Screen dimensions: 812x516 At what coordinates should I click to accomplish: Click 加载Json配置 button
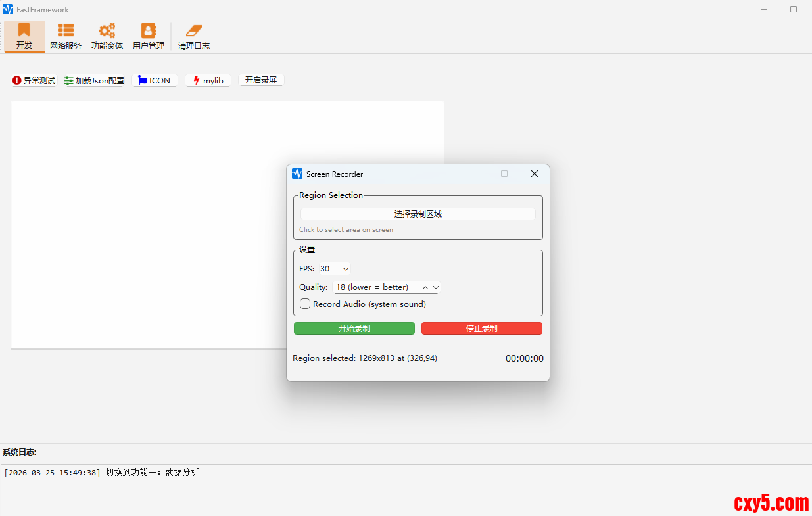click(x=94, y=80)
